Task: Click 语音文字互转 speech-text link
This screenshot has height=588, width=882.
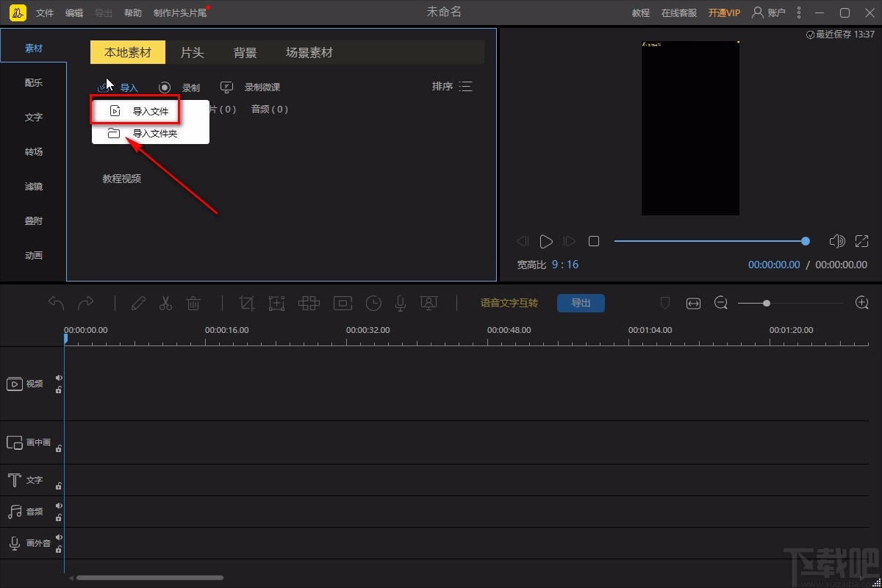Action: [509, 303]
